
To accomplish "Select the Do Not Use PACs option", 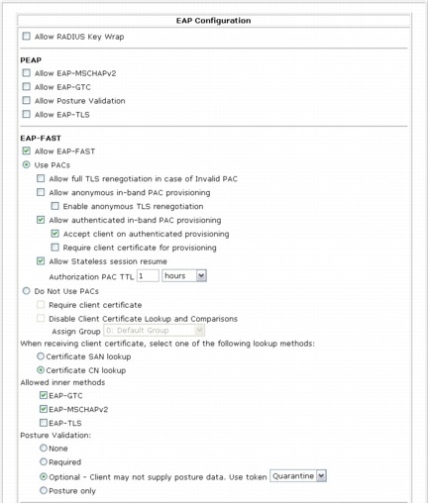I will pyautogui.click(x=26, y=291).
